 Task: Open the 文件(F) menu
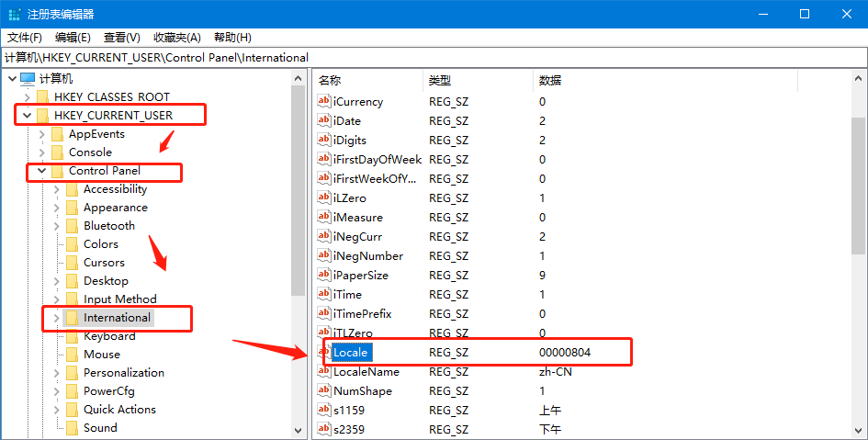pyautogui.click(x=25, y=37)
